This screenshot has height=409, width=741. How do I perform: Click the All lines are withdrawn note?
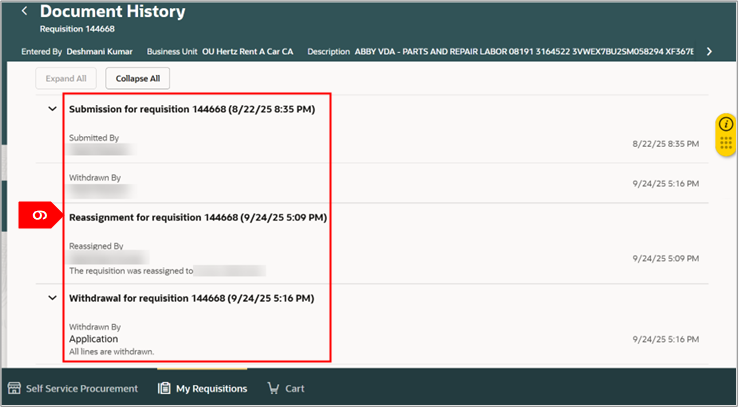[112, 353]
